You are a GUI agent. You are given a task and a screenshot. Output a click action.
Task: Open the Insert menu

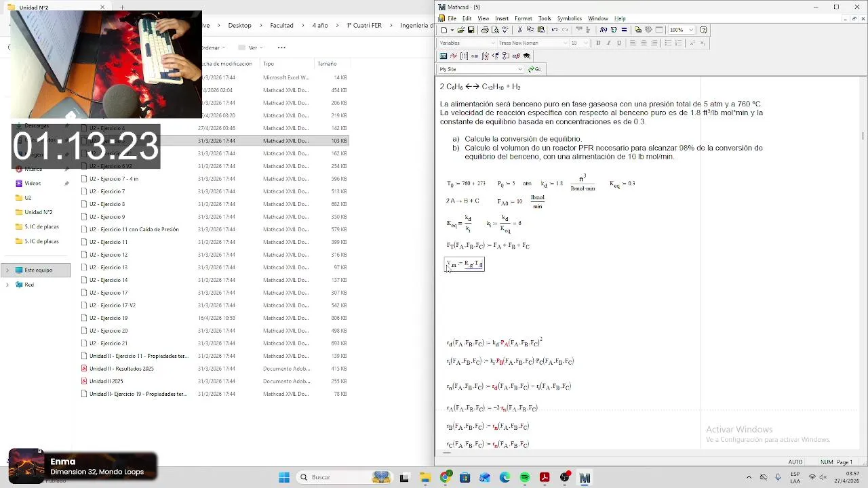click(x=502, y=18)
